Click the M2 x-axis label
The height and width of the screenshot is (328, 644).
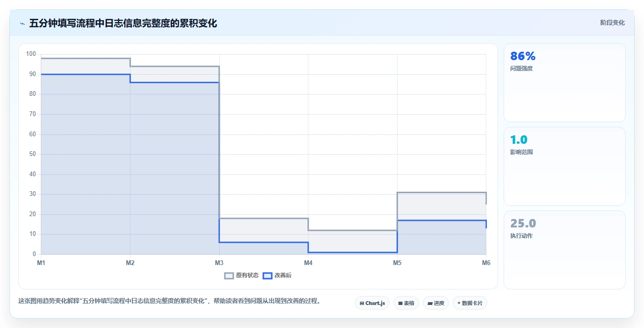[130, 263]
